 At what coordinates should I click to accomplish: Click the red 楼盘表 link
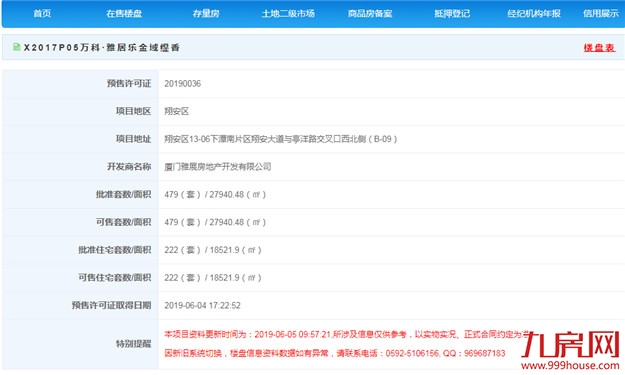599,48
